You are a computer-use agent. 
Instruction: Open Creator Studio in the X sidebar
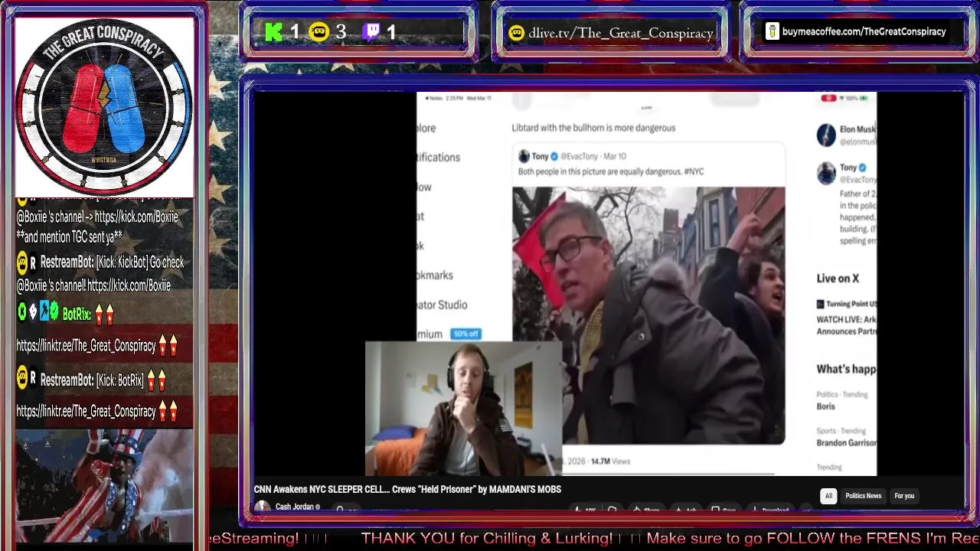(x=442, y=305)
